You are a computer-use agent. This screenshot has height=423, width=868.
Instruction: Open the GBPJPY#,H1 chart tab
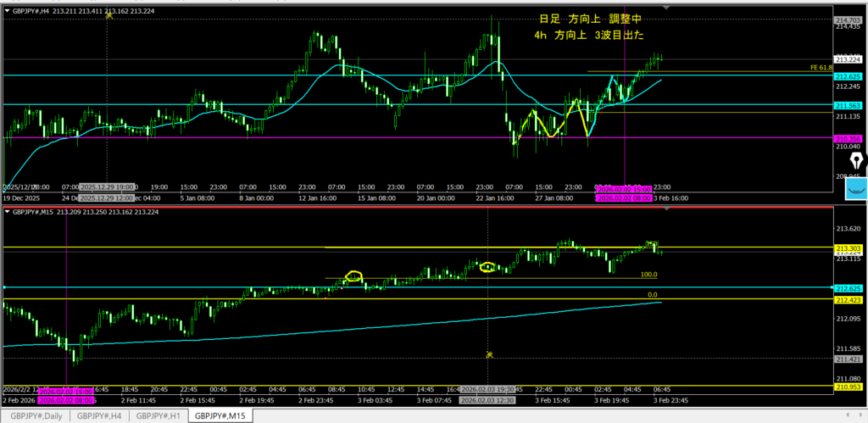click(159, 415)
